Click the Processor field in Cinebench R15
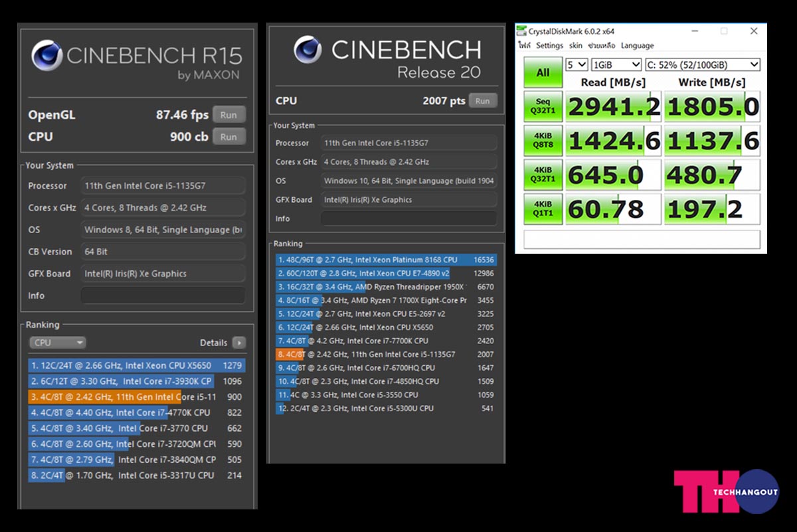This screenshot has width=797, height=532. coord(163,186)
